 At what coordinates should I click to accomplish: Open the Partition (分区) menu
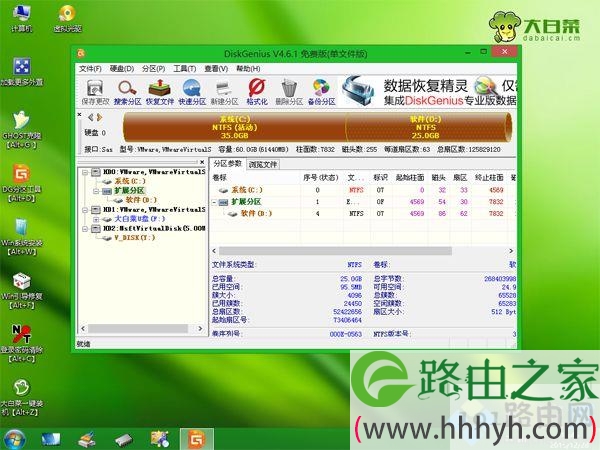point(153,69)
